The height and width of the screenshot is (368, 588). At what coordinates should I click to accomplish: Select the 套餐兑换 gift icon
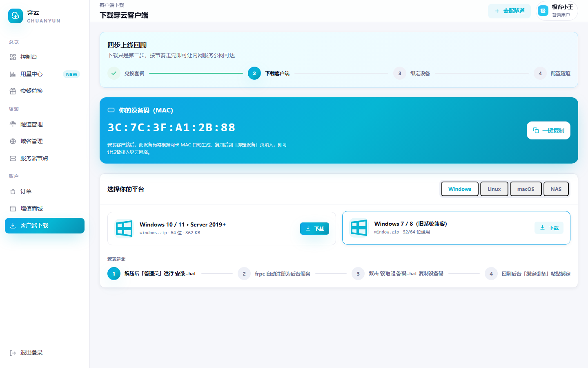point(13,91)
